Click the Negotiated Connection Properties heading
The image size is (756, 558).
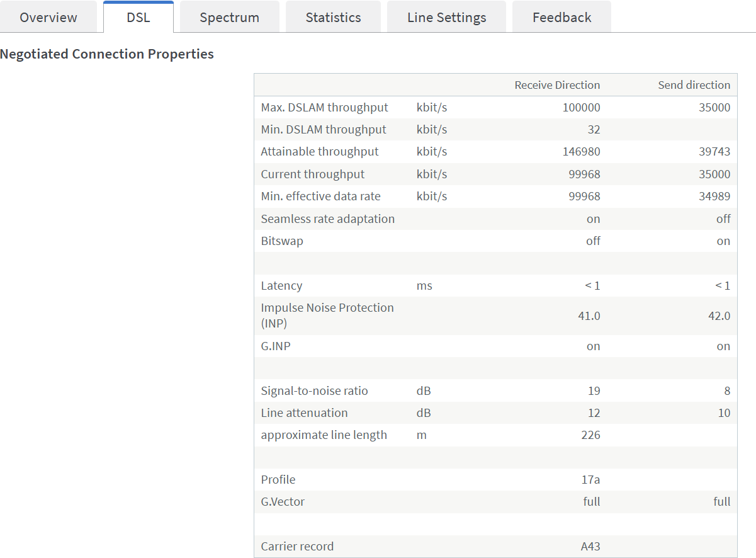point(107,54)
